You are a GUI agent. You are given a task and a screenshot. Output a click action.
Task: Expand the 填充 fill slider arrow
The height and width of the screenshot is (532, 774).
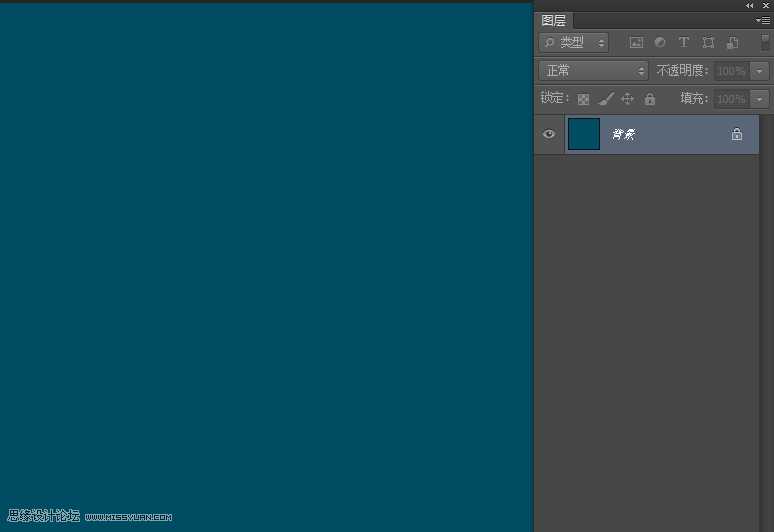[x=760, y=99]
